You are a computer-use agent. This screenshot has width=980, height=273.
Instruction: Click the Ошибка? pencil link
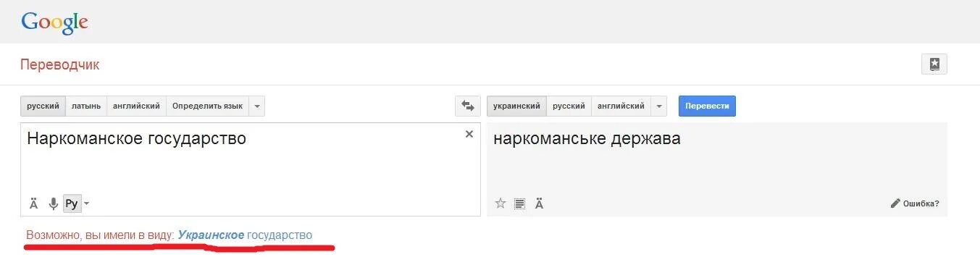[x=915, y=203]
